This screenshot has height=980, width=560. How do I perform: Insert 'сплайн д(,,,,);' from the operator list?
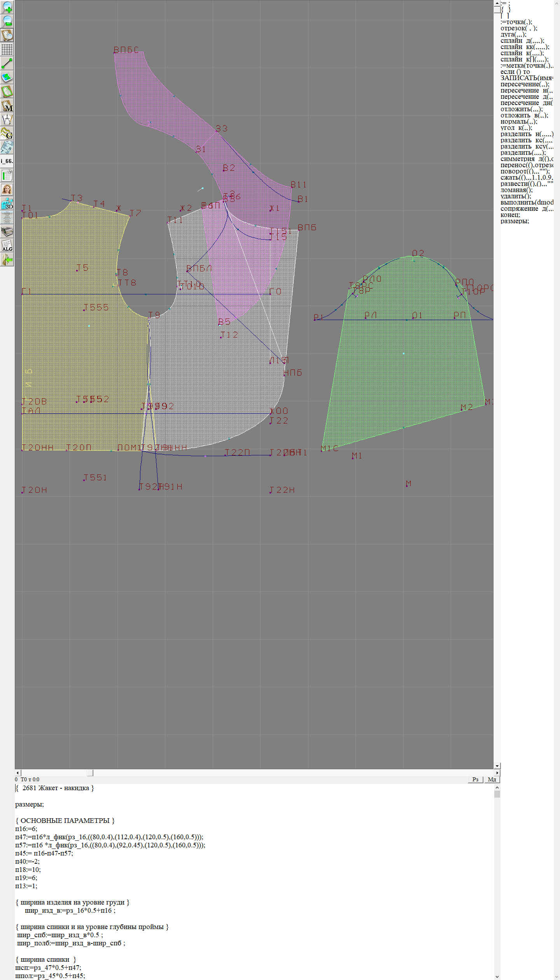(522, 41)
